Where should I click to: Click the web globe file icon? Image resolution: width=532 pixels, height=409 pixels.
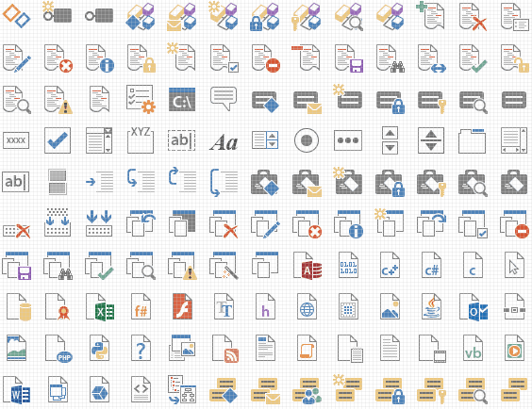(307, 306)
